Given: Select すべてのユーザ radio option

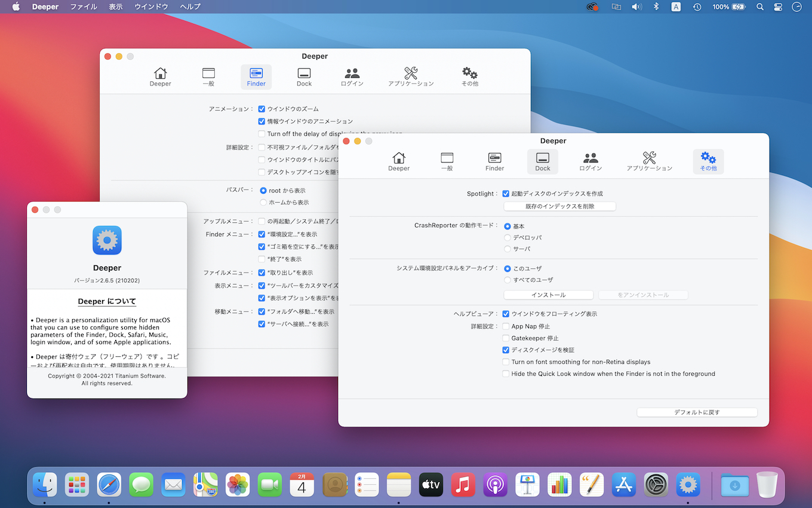Looking at the screenshot, I should click(507, 280).
